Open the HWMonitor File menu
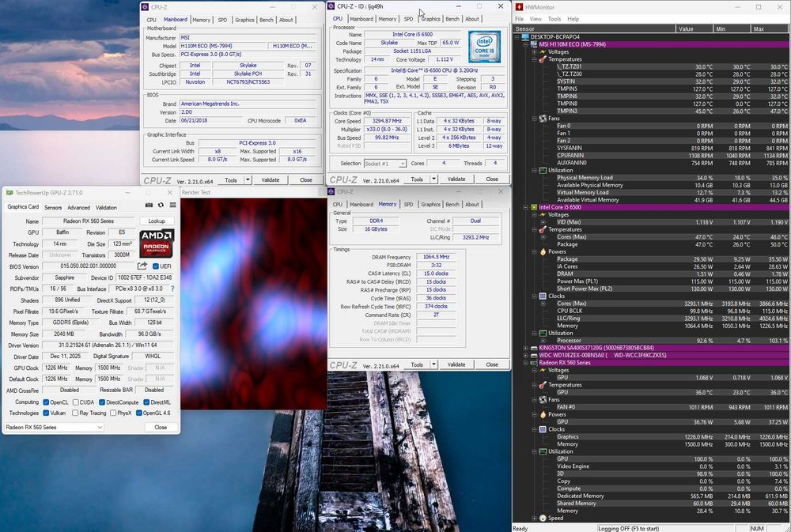The image size is (791, 532). [x=519, y=19]
